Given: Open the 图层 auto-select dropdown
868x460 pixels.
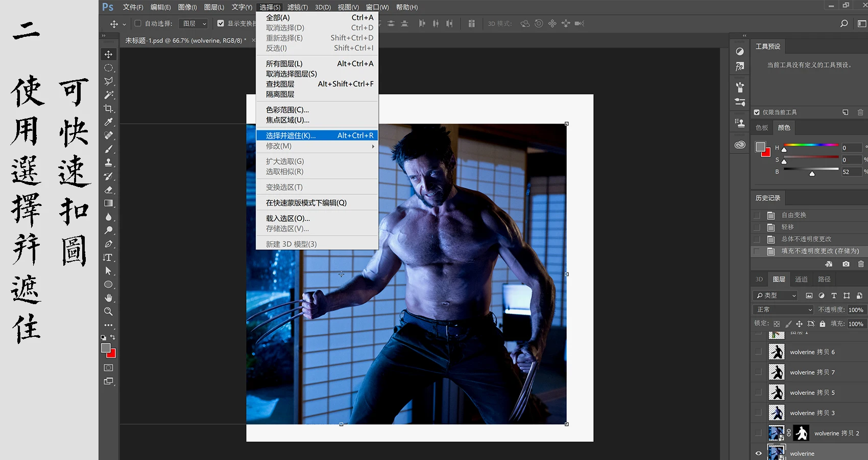Looking at the screenshot, I should tap(194, 24).
